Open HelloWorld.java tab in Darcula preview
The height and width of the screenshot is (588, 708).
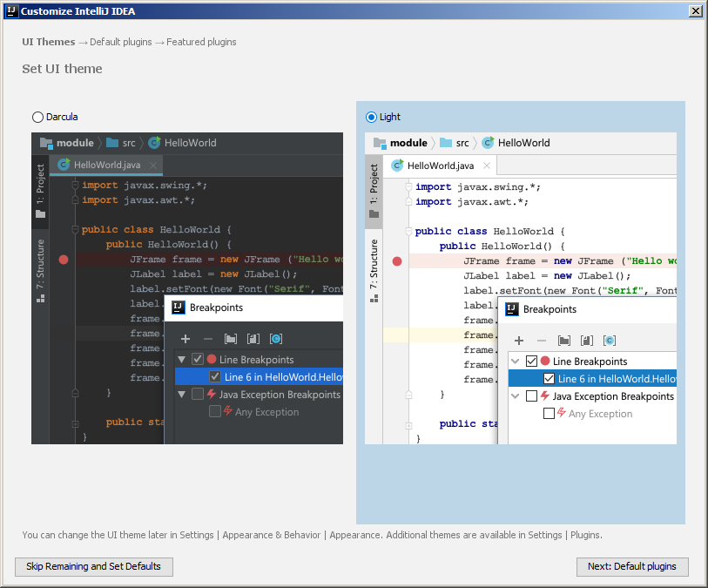pyautogui.click(x=106, y=166)
